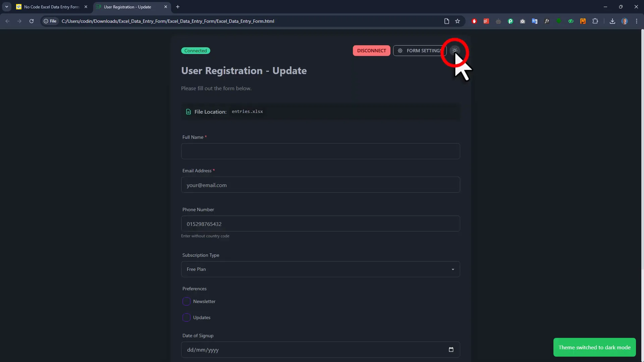This screenshot has width=644, height=362.
Task: Click the File site info chip
Action: [x=50, y=21]
